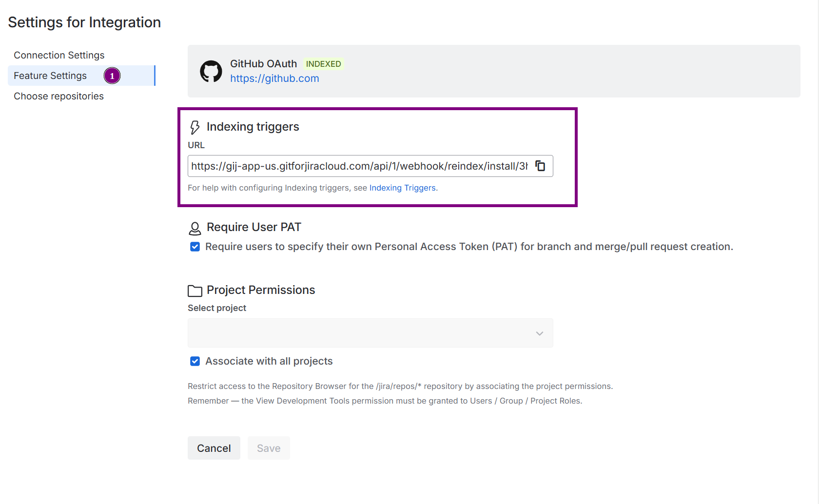Click the GitHub OAuth integration title

point(263,64)
